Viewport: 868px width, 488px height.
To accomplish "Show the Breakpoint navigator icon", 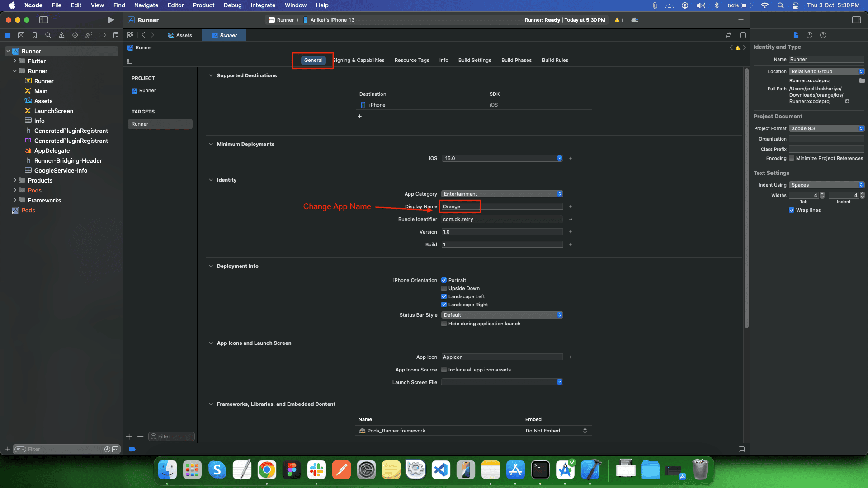I will pyautogui.click(x=102, y=35).
